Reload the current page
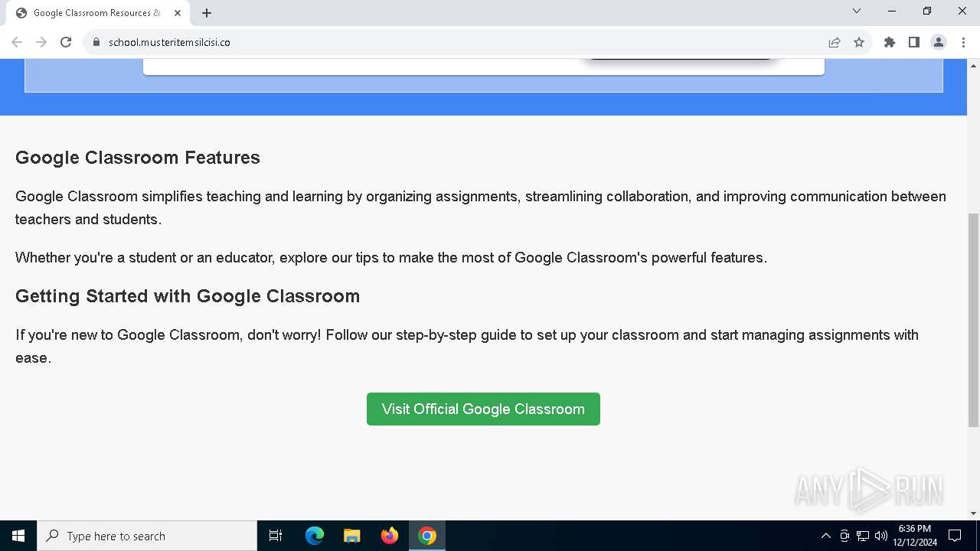 [66, 42]
